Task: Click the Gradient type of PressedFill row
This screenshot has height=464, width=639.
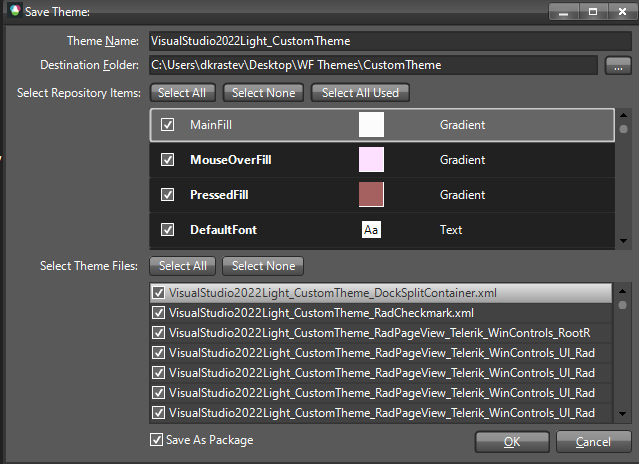Action: 463,195
